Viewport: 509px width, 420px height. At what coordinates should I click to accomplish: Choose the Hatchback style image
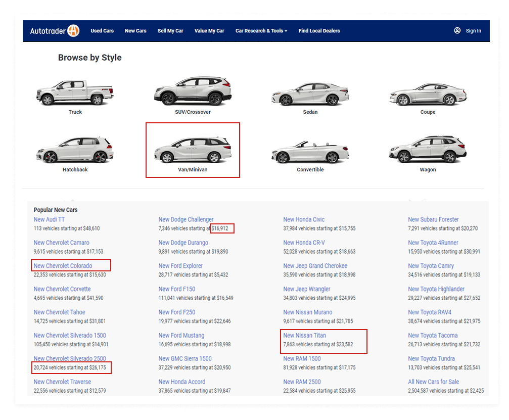(75, 150)
